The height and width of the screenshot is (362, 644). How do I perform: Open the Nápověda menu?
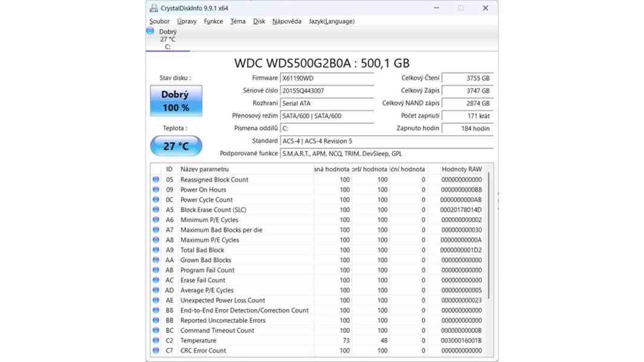coord(287,21)
